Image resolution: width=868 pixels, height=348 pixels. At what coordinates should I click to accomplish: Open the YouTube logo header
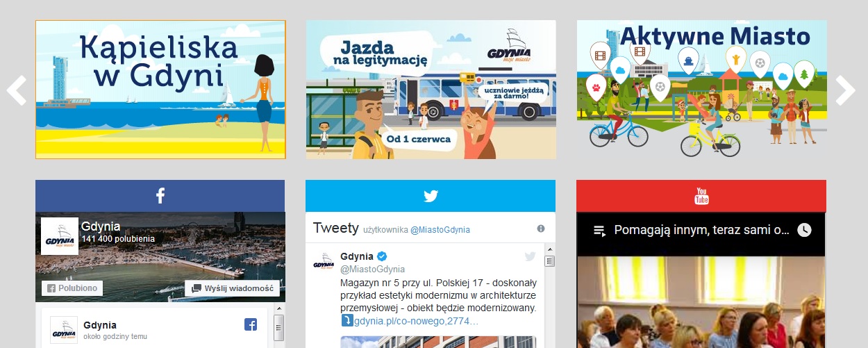[701, 196]
